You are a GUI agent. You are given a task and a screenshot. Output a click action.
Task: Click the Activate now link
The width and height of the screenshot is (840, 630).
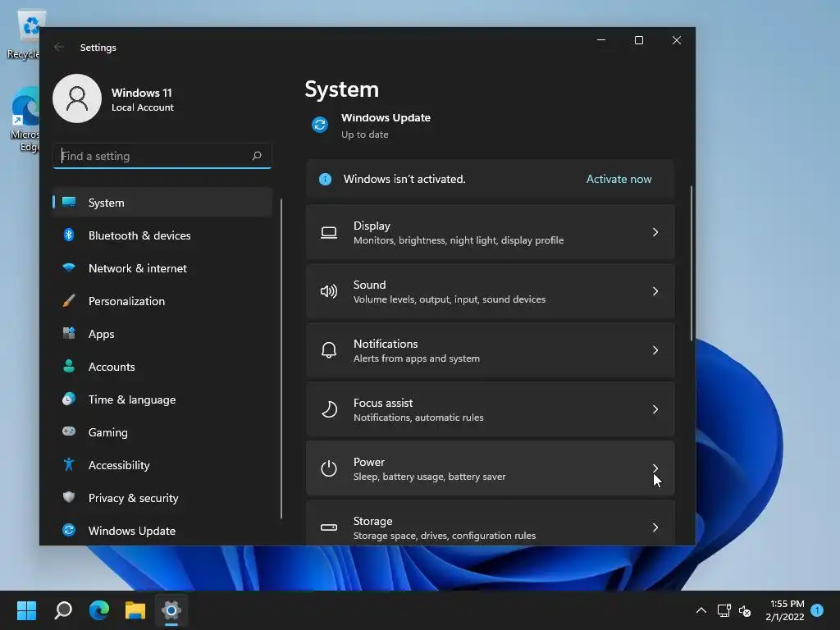point(619,179)
